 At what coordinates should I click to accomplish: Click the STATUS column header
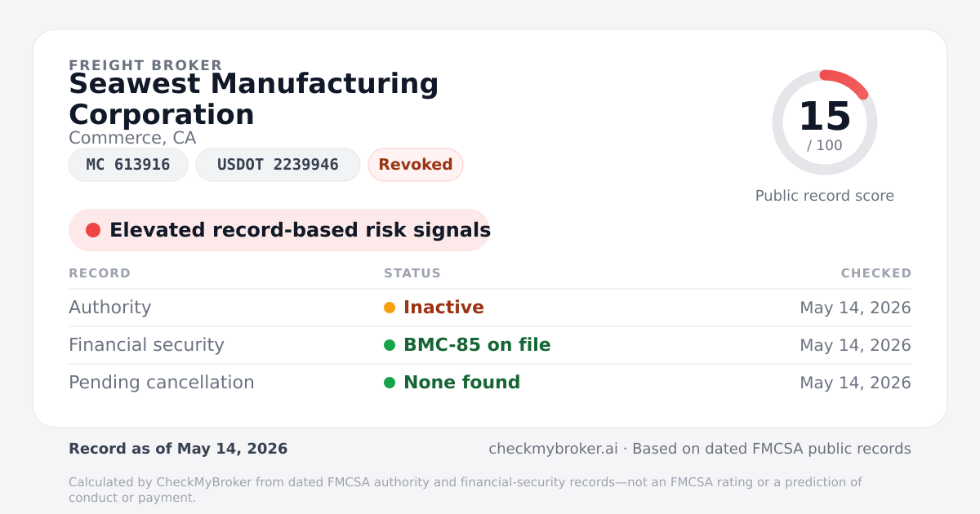pos(412,273)
